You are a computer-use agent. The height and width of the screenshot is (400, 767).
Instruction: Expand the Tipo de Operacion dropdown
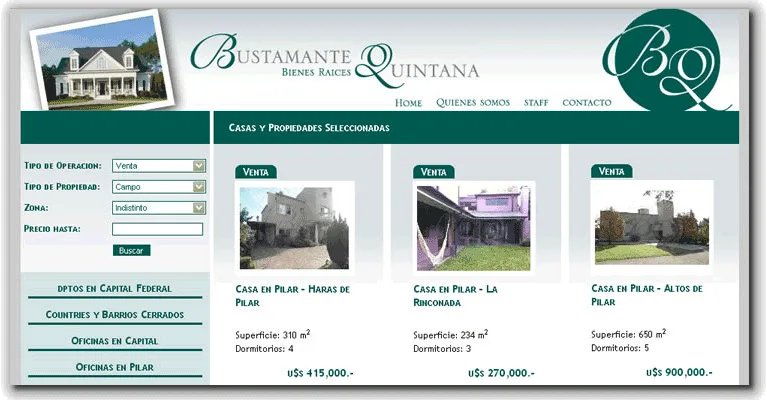[159, 166]
